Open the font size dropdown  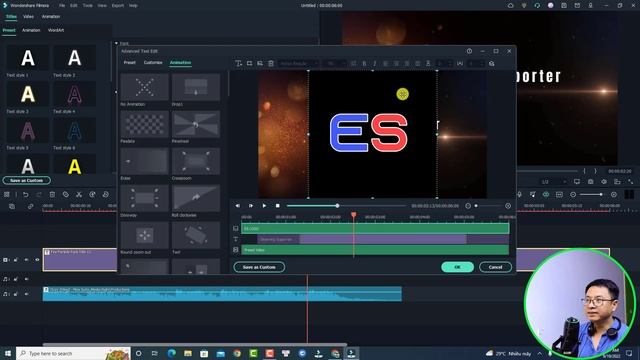click(334, 64)
